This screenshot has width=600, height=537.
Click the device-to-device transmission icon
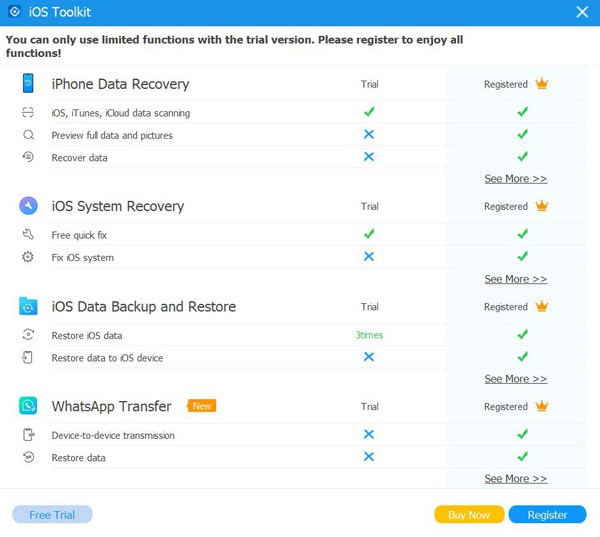[29, 435]
